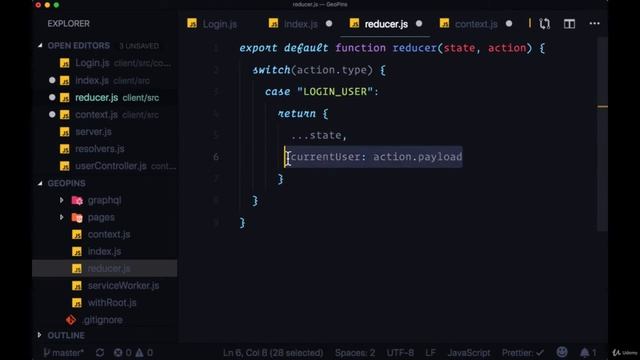Click the editor vertical scrollbar
The height and width of the screenshot is (360, 640).
coord(602,135)
